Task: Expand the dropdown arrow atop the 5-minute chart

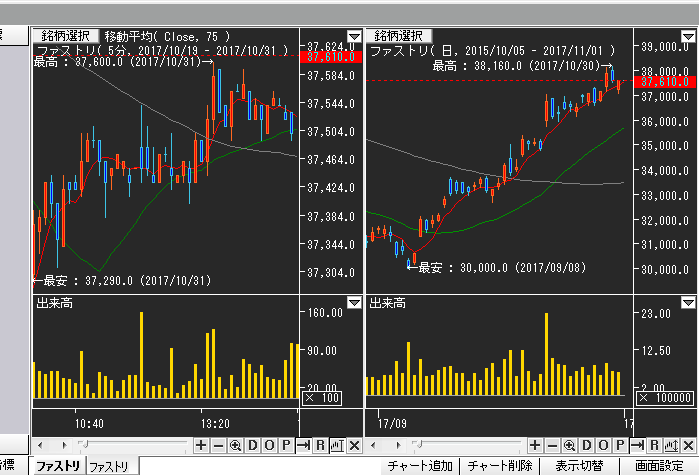Action: coord(353,36)
